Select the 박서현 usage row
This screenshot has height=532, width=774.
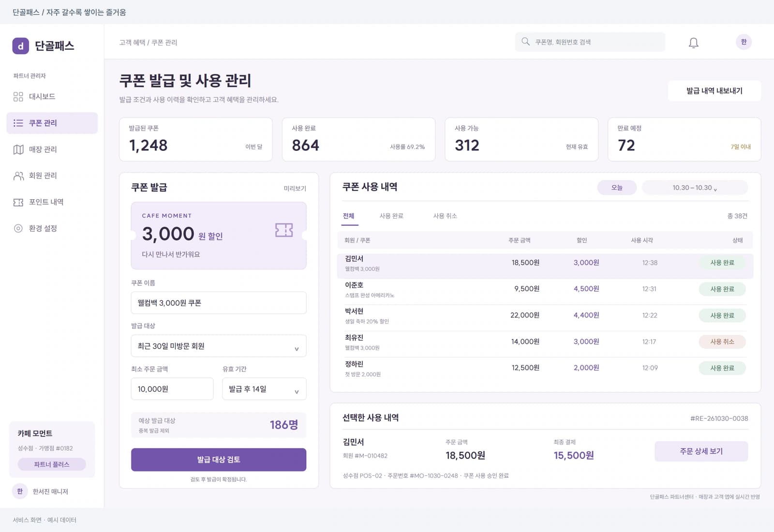pos(545,318)
